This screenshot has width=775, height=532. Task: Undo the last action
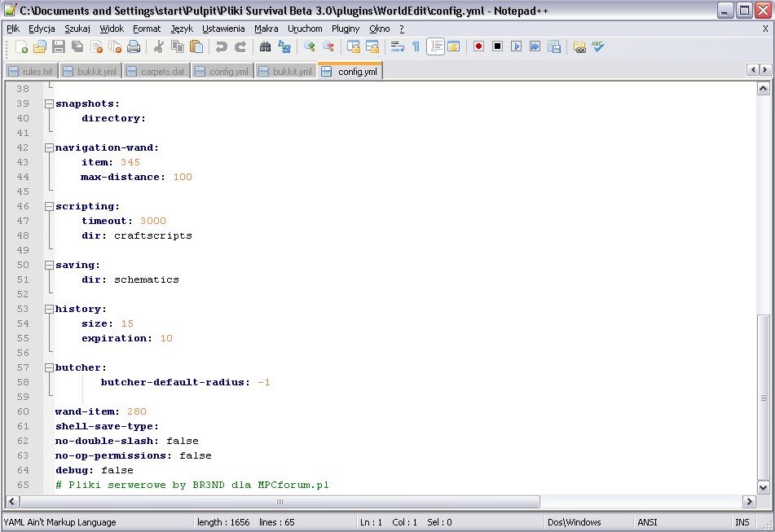(221, 47)
